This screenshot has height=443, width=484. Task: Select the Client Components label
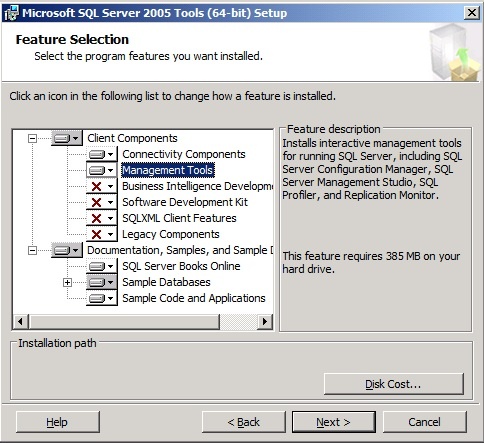click(132, 138)
